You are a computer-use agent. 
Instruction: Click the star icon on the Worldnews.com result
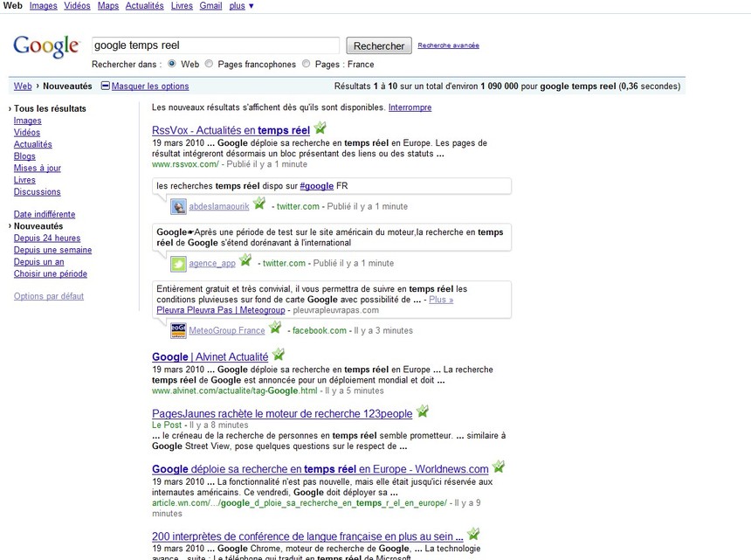click(499, 466)
